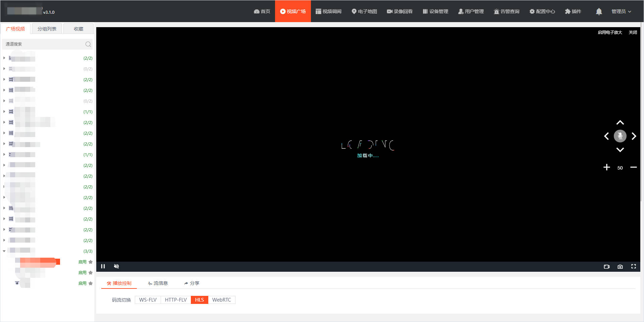Select the active 视频广场 nav item
This screenshot has height=322, width=644.
[293, 11]
